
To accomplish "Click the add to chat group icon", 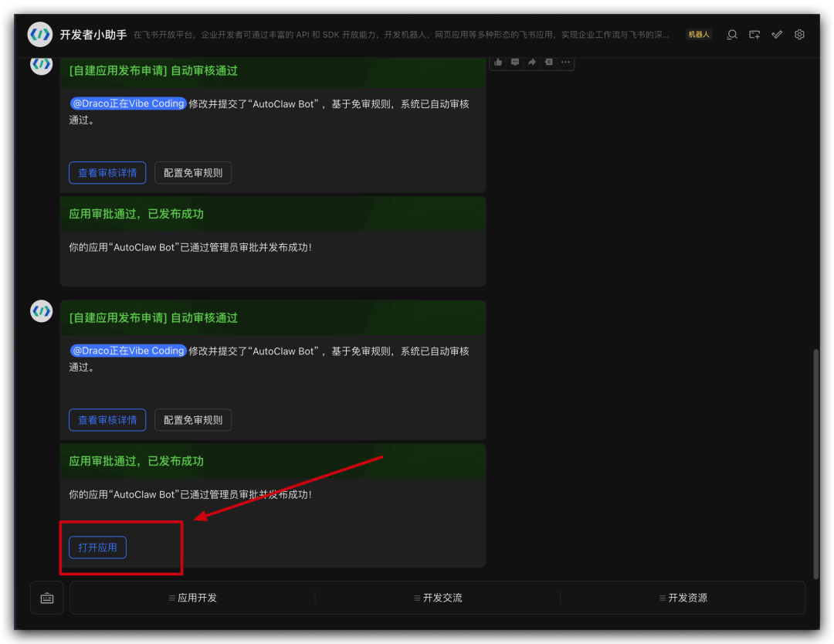I will pos(754,35).
